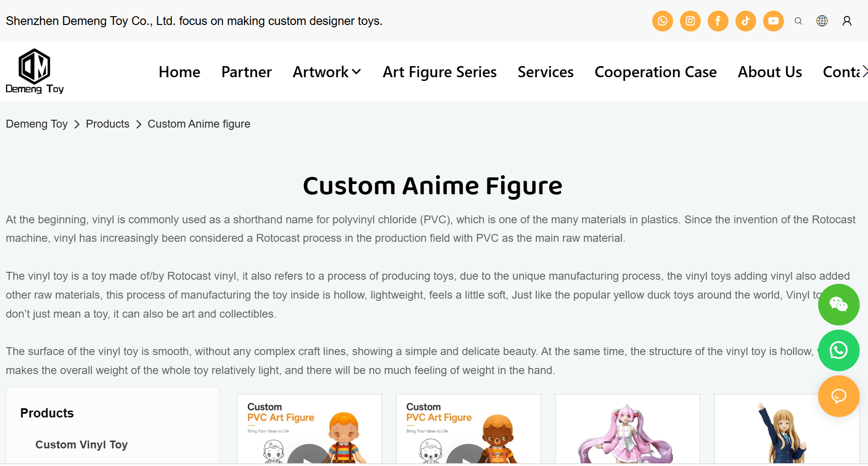Expand the Artwork dropdown menu
868x466 pixels.
coord(327,72)
